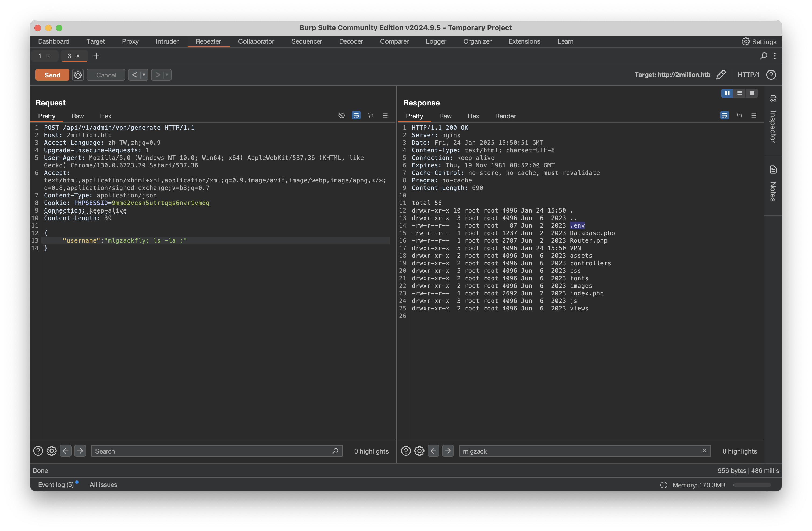Open the Learn tab

(x=565, y=41)
